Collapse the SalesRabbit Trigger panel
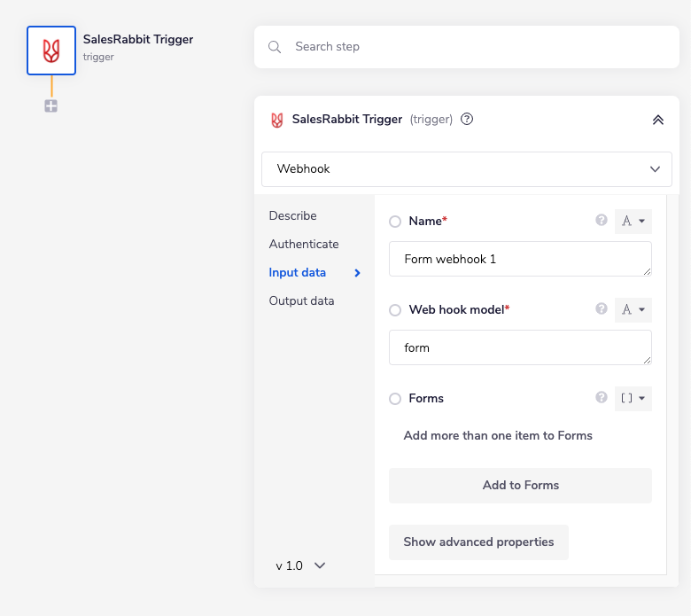This screenshot has width=691, height=616. [657, 120]
